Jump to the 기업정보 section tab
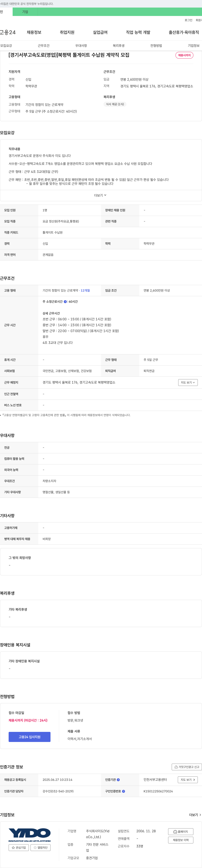This screenshot has height=868, width=202. pyautogui.click(x=194, y=46)
